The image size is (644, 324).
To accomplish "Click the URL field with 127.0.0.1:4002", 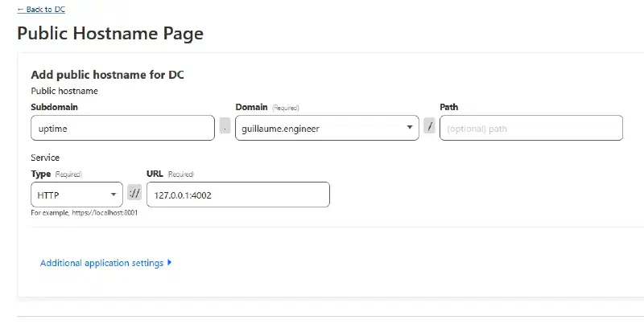I will click(237, 195).
